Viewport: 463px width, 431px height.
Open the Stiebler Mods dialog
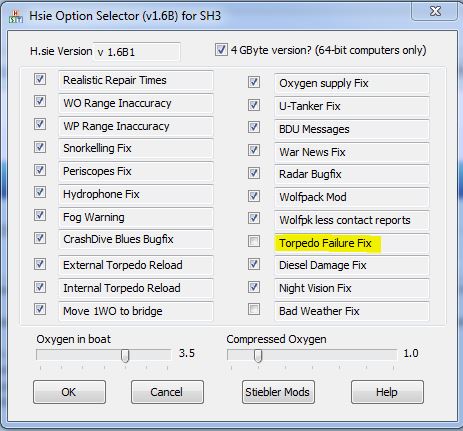pos(278,392)
